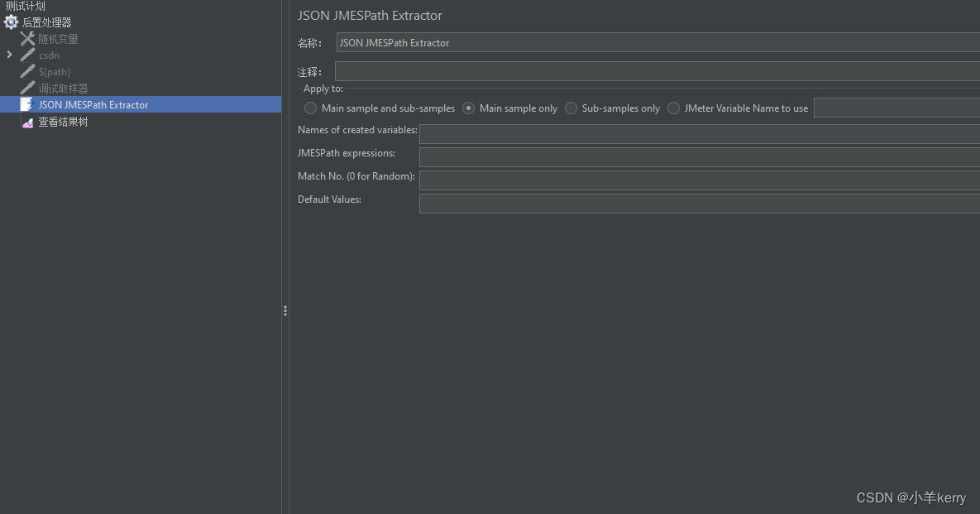Select the 测试计划 root node
Image resolution: width=980 pixels, height=514 pixels.
pyautogui.click(x=25, y=7)
